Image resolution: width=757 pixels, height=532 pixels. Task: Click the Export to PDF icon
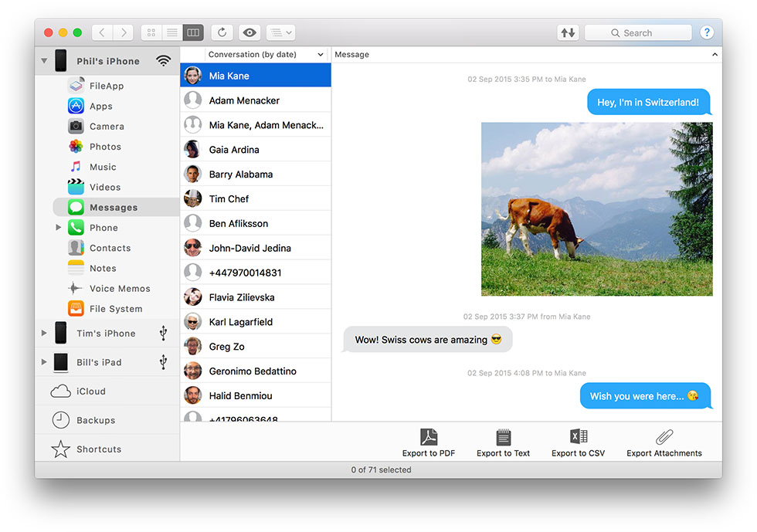pos(428,438)
